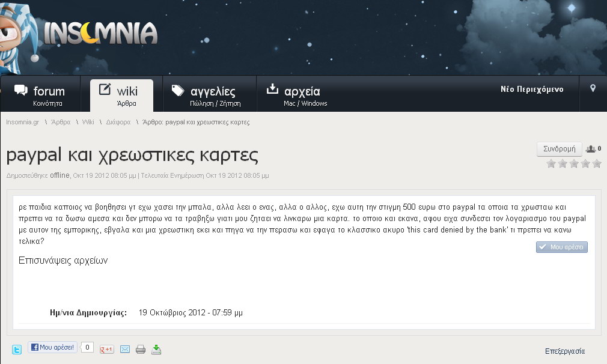Viewport: 607px width, 364px height.
Task: Click the Facebook Μου αρέσει! button
Action: point(52,347)
